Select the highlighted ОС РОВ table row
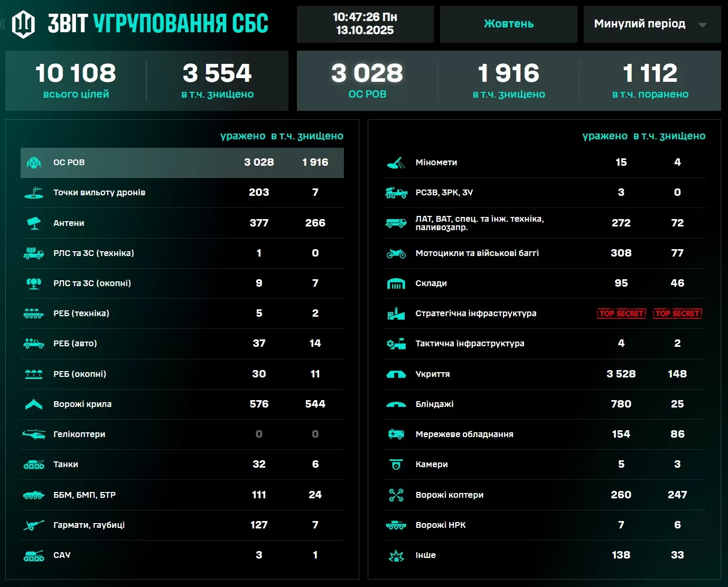The height and width of the screenshot is (587, 728). [x=182, y=163]
